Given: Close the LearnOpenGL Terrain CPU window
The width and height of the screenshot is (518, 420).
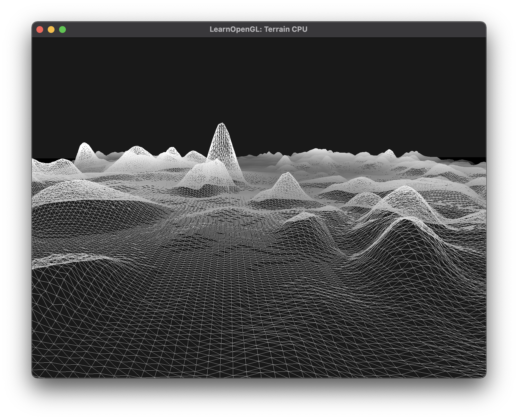Looking at the screenshot, I should (40, 30).
